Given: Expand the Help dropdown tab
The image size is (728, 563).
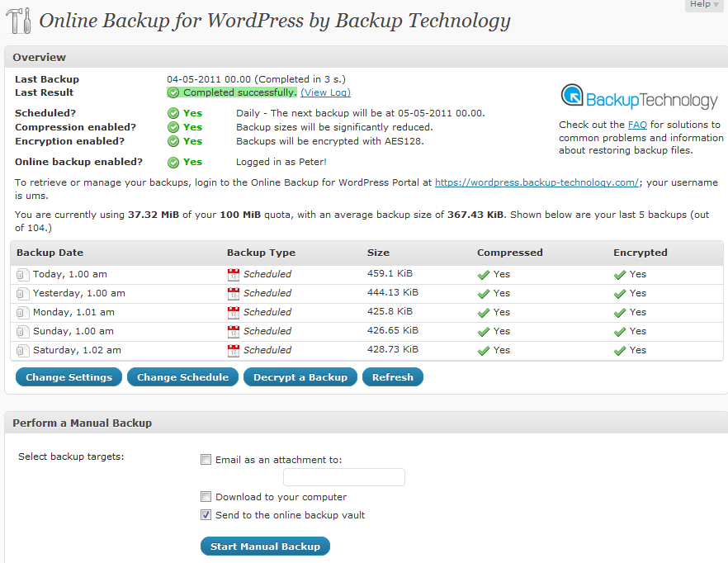Looking at the screenshot, I should point(704,5).
